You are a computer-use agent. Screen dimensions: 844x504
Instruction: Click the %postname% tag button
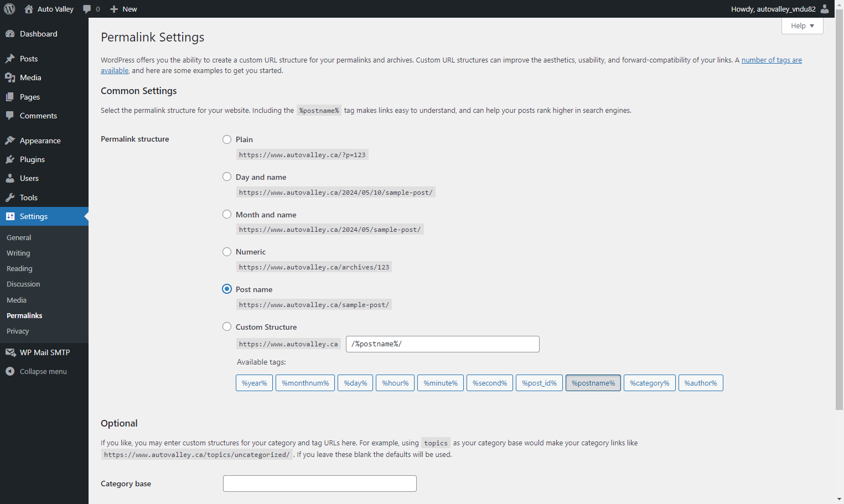593,383
